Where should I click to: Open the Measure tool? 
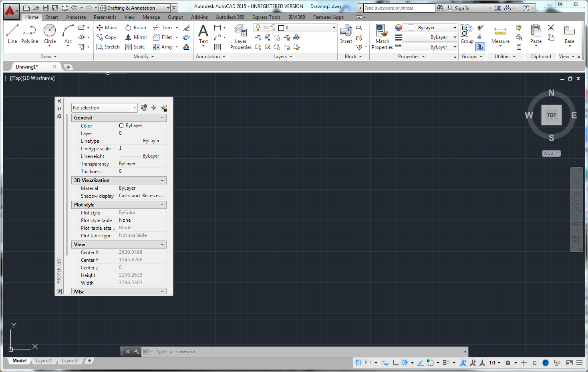point(500,34)
